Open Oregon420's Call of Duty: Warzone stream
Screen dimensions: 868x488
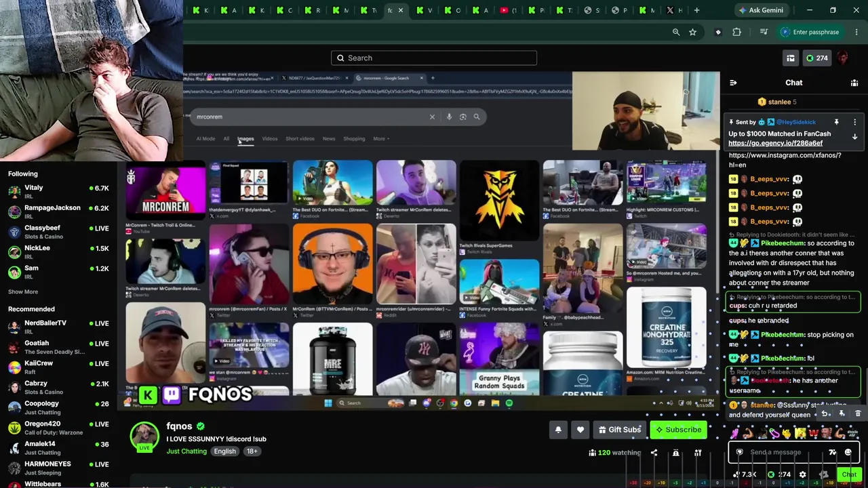pyautogui.click(x=58, y=428)
